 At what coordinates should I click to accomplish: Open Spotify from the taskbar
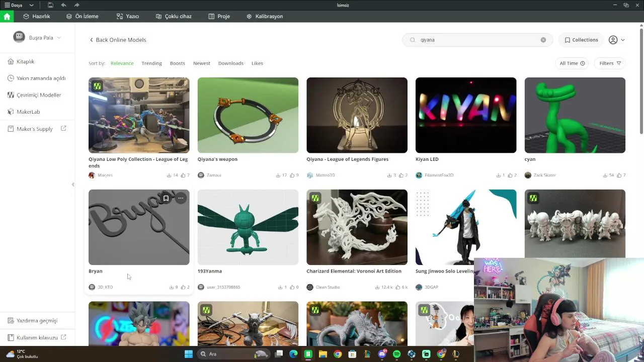tap(396, 354)
